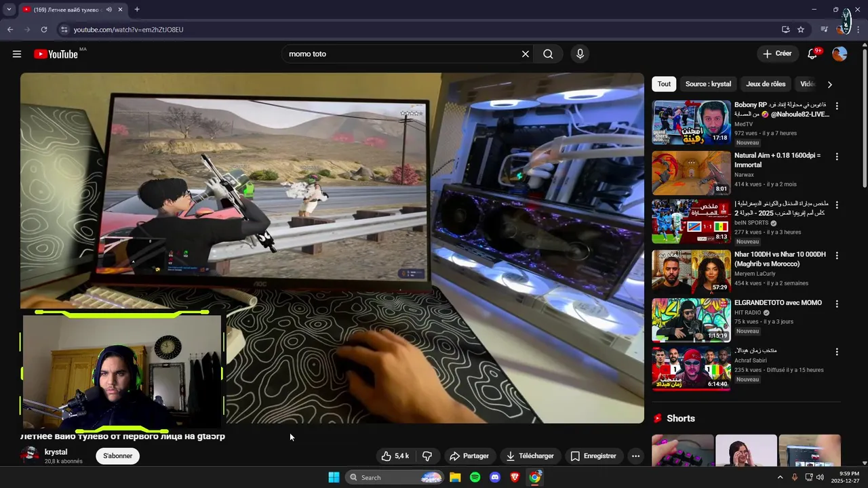Open the Bobony RP video thumbnail
The height and width of the screenshot is (488, 868).
click(x=691, y=123)
